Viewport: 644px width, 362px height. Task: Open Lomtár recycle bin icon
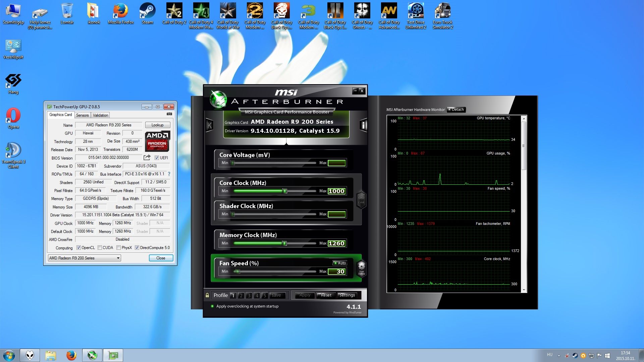click(x=67, y=13)
